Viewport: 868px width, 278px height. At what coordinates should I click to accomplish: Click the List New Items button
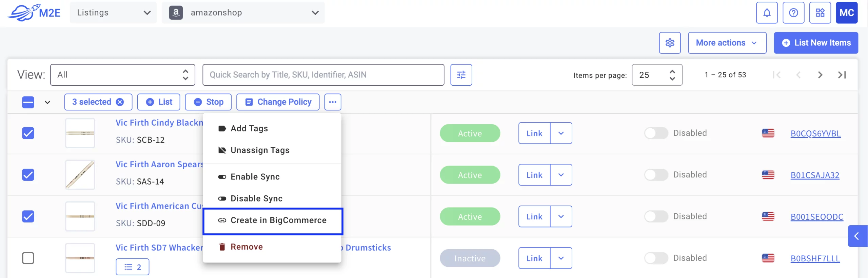point(816,43)
